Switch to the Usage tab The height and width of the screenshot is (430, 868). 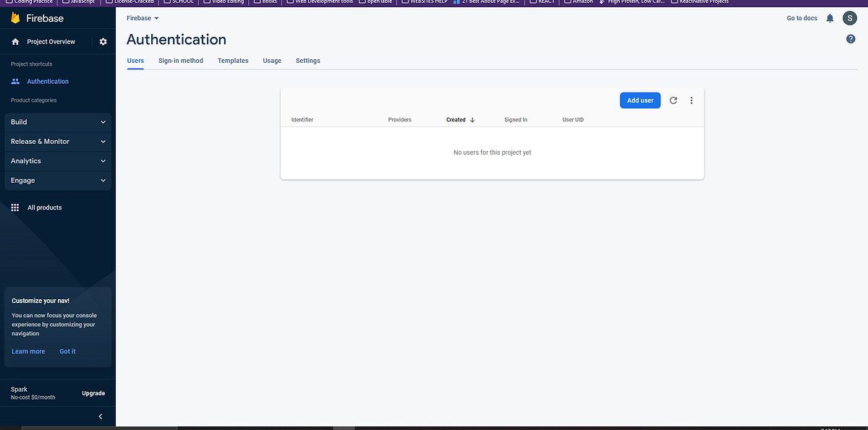[272, 61]
